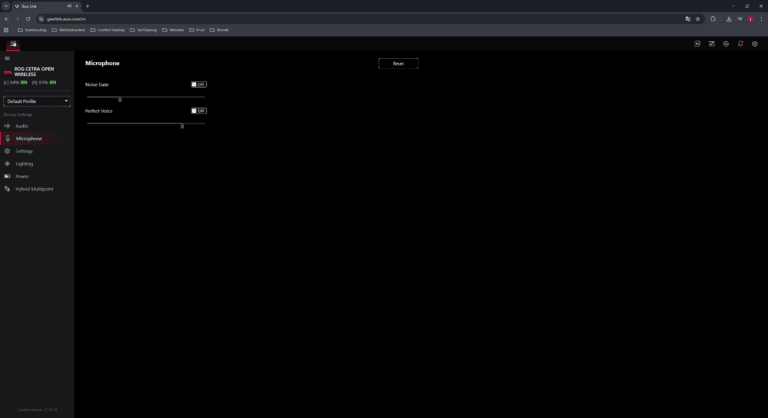
Task: Click the Hybrid Multipoint icon in sidebar
Action: point(7,189)
